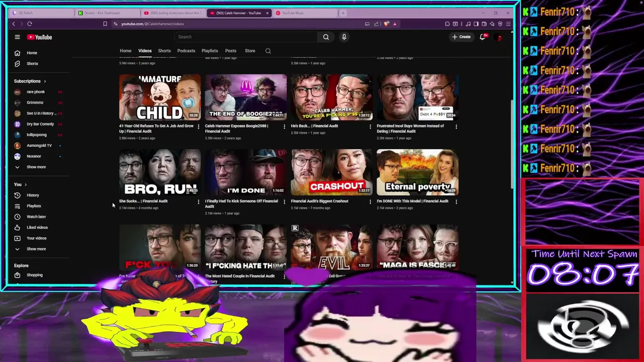The image size is (644, 362).
Task: Open title Financial Audit's Biggest Crashout
Action: coord(319,201)
